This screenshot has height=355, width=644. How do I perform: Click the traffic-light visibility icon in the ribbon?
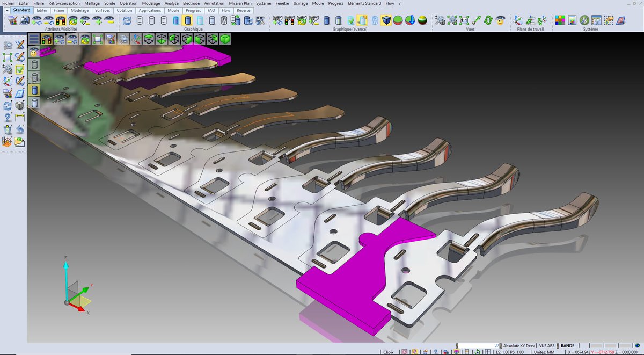(x=61, y=20)
